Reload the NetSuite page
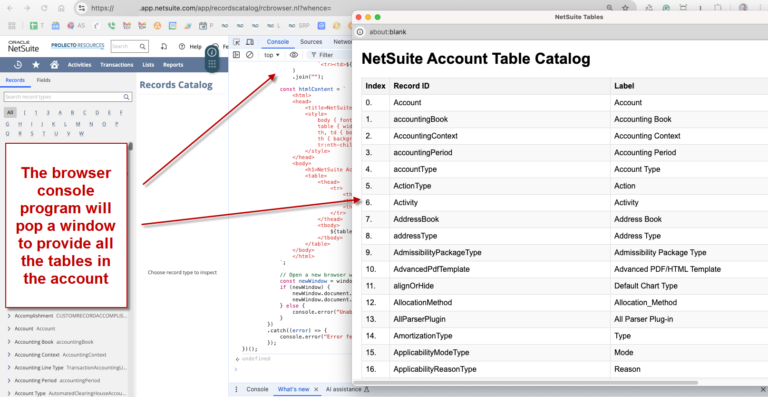 (x=44, y=8)
